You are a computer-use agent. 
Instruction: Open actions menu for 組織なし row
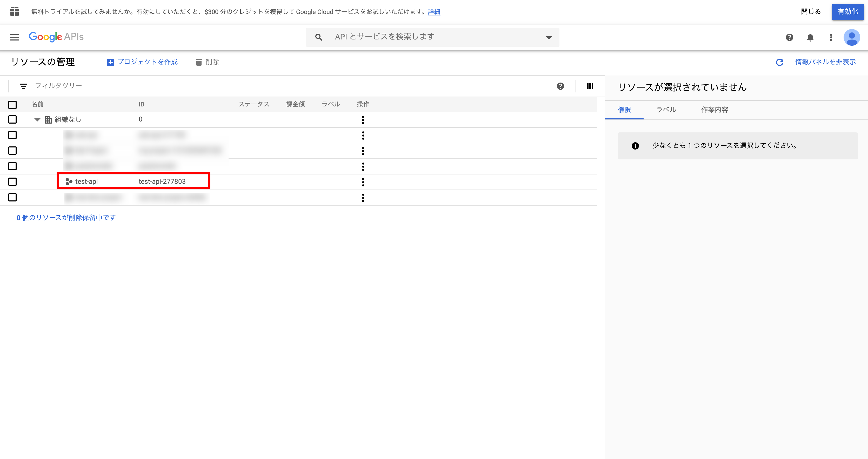363,119
